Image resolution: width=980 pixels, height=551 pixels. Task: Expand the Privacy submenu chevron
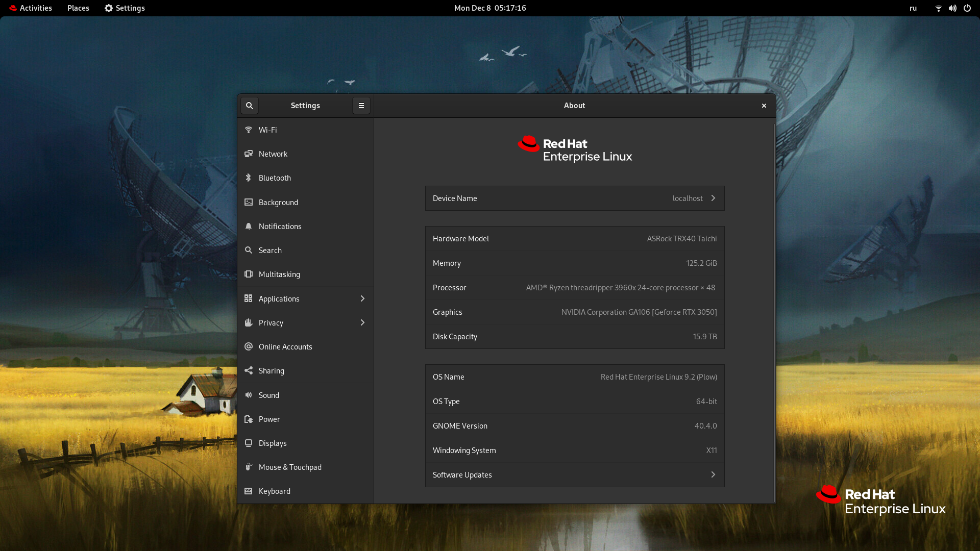click(362, 322)
